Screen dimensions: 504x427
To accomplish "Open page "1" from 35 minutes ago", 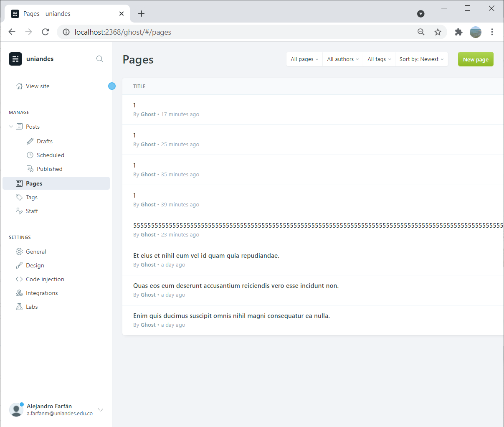I will click(x=313, y=170).
